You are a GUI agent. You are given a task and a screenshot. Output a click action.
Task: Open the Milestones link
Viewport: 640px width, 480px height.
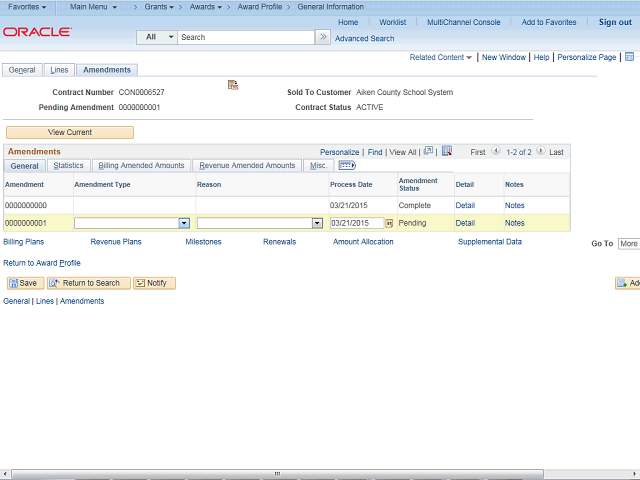tap(203, 242)
